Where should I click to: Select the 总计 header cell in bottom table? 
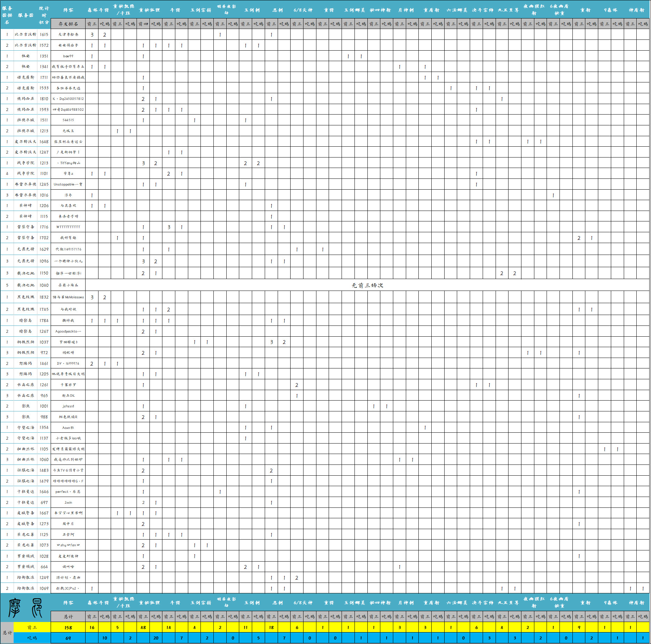(x=68, y=617)
